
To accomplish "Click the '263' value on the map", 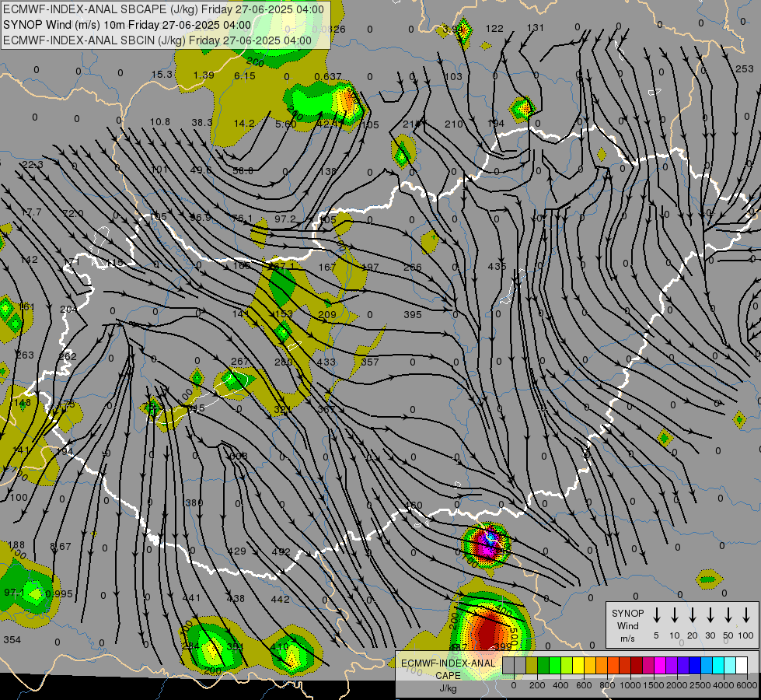I will (x=25, y=355).
